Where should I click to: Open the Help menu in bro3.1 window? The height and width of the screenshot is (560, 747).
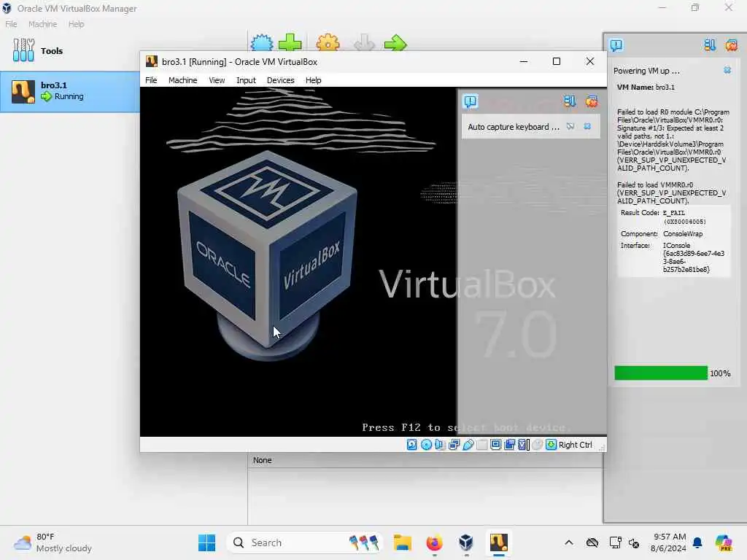click(313, 80)
